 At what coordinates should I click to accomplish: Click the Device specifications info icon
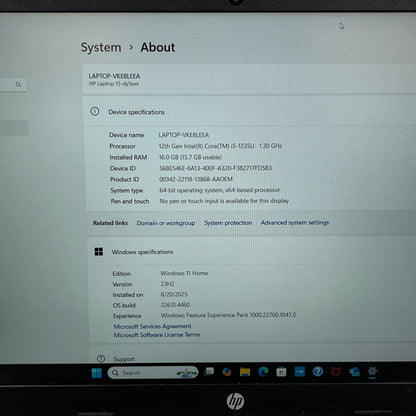95,111
